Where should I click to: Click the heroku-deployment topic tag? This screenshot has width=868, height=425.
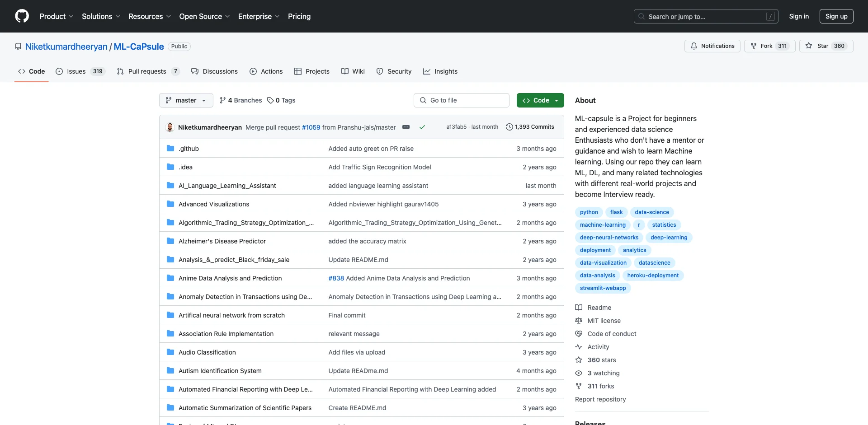pyautogui.click(x=653, y=276)
